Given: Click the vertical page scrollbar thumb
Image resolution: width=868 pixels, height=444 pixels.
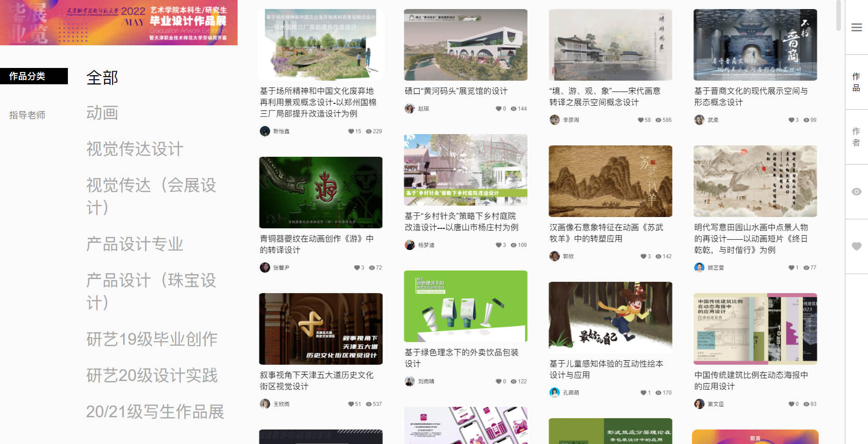Looking at the screenshot, I should (x=839, y=15).
